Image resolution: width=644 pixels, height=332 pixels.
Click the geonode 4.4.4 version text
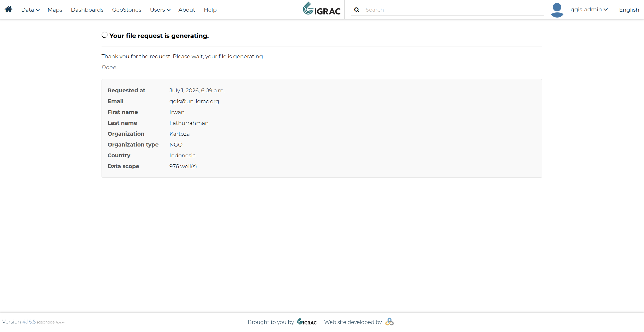[52, 322]
